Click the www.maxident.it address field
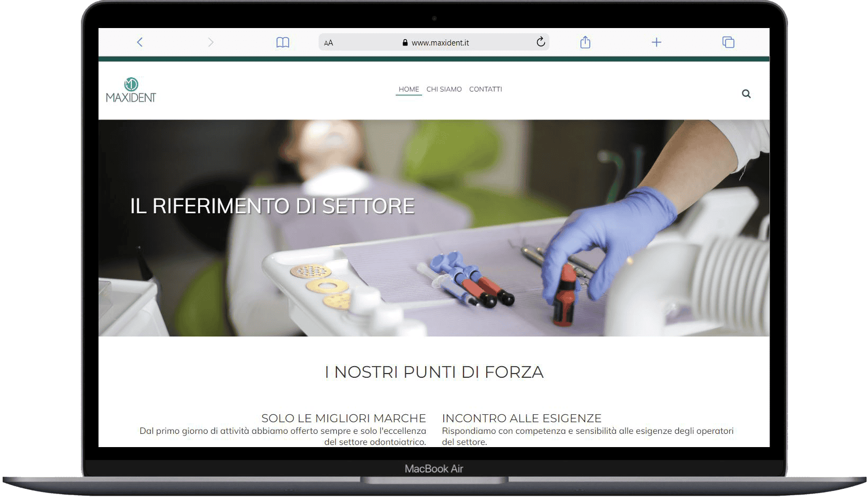 [440, 43]
